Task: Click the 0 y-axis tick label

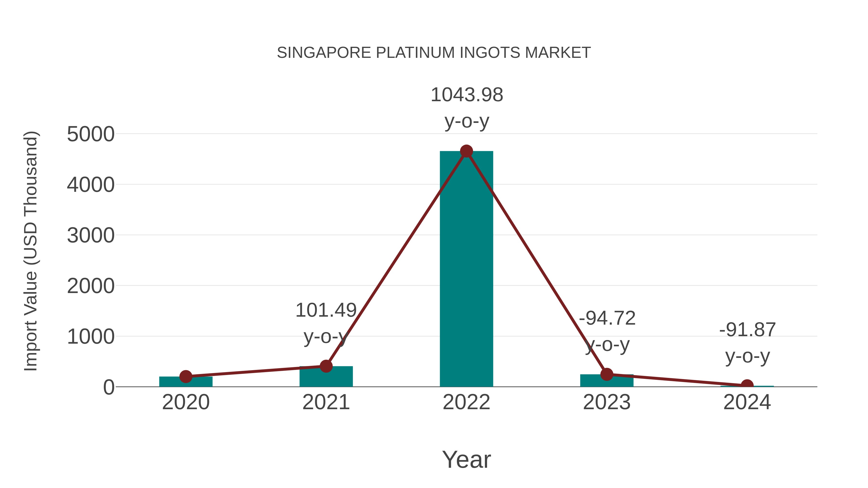Action: click(x=109, y=387)
